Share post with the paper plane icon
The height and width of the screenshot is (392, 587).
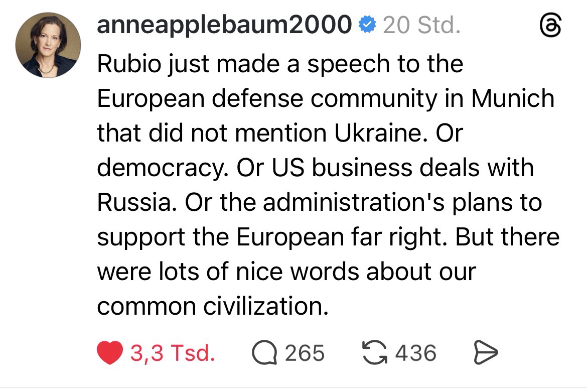tap(485, 353)
